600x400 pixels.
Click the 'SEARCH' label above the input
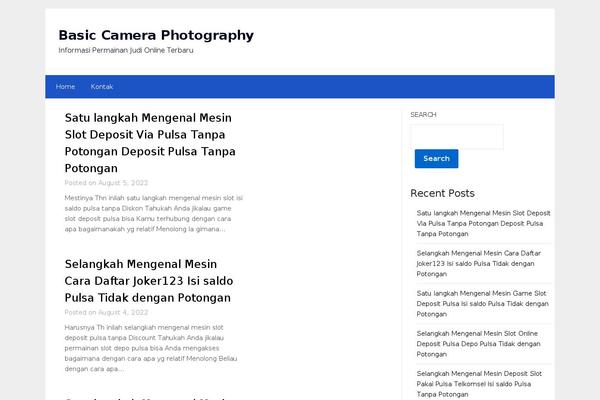tap(423, 114)
